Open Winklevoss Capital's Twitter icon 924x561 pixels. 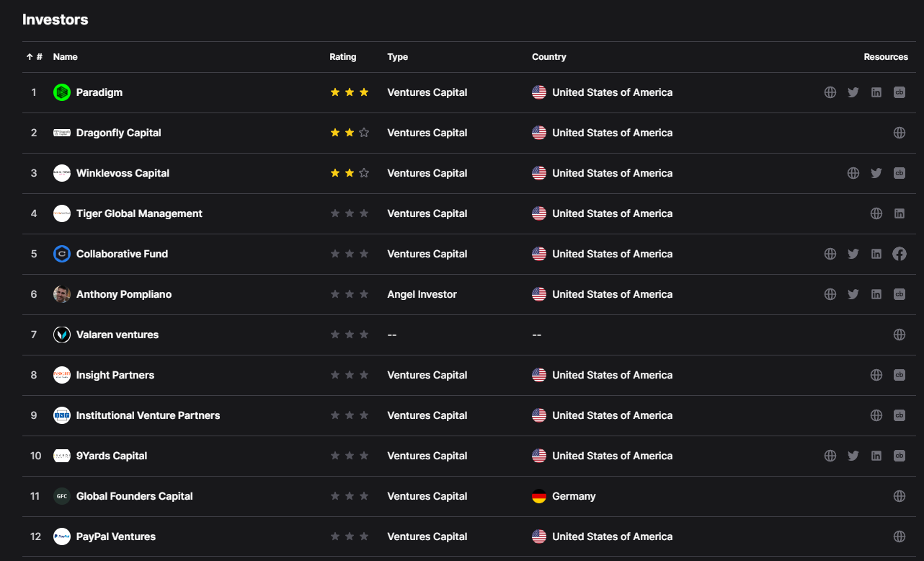876,173
